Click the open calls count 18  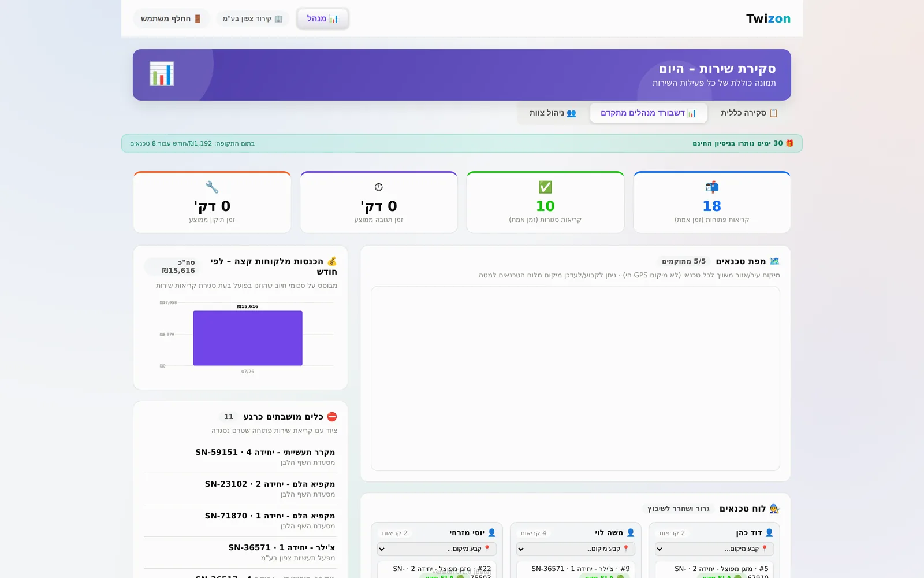click(x=712, y=206)
